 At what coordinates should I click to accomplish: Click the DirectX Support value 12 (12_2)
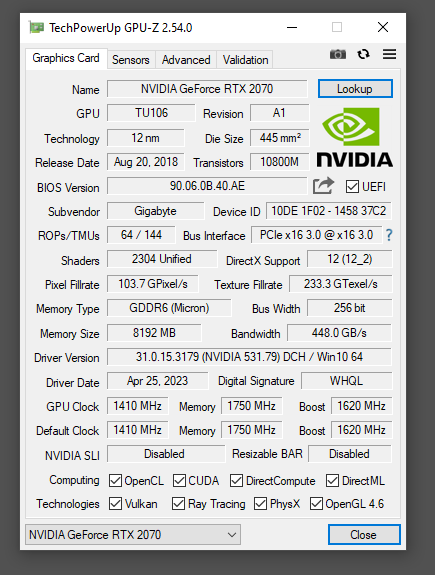click(x=350, y=259)
